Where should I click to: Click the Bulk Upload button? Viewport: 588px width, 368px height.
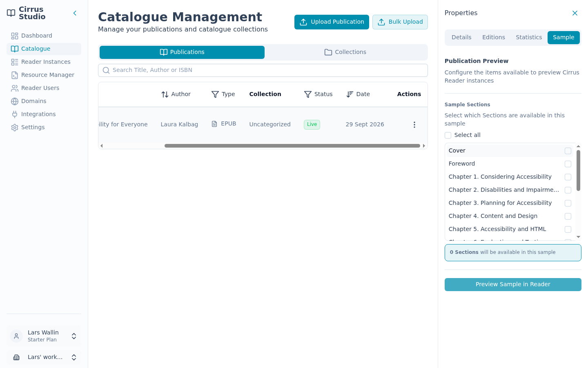(x=400, y=22)
